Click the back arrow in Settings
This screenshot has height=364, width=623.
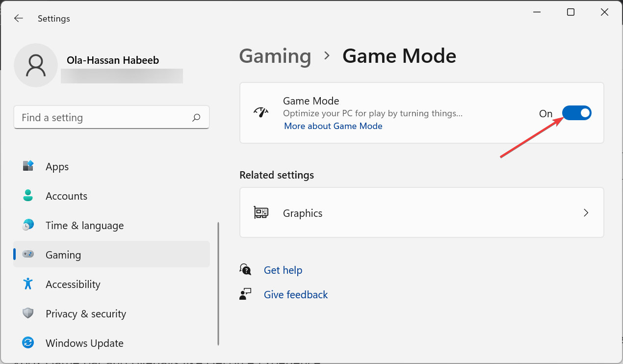(19, 19)
